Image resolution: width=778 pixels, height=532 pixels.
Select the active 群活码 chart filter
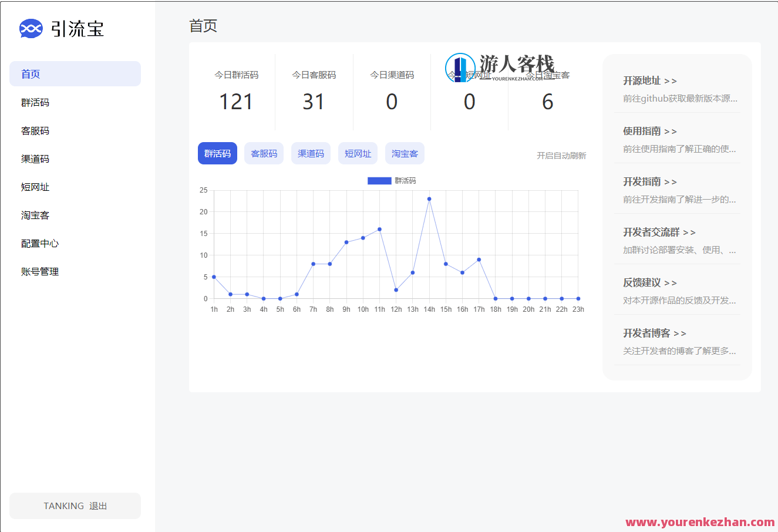(217, 153)
